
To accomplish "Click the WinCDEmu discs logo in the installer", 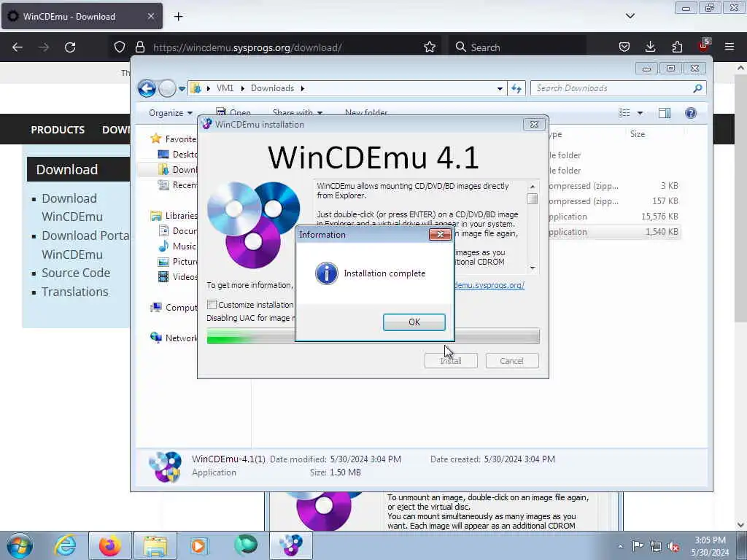I will click(x=253, y=225).
